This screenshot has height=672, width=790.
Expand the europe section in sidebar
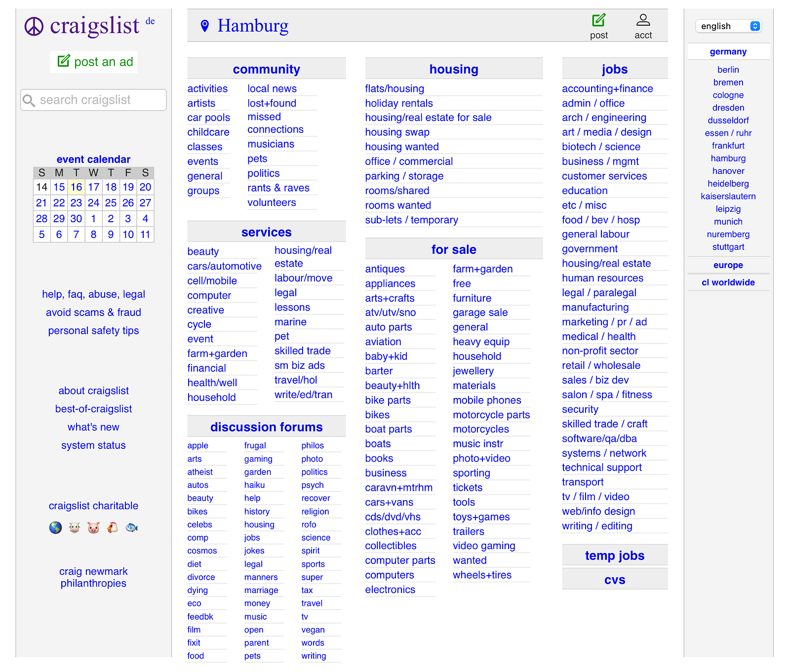[728, 265]
